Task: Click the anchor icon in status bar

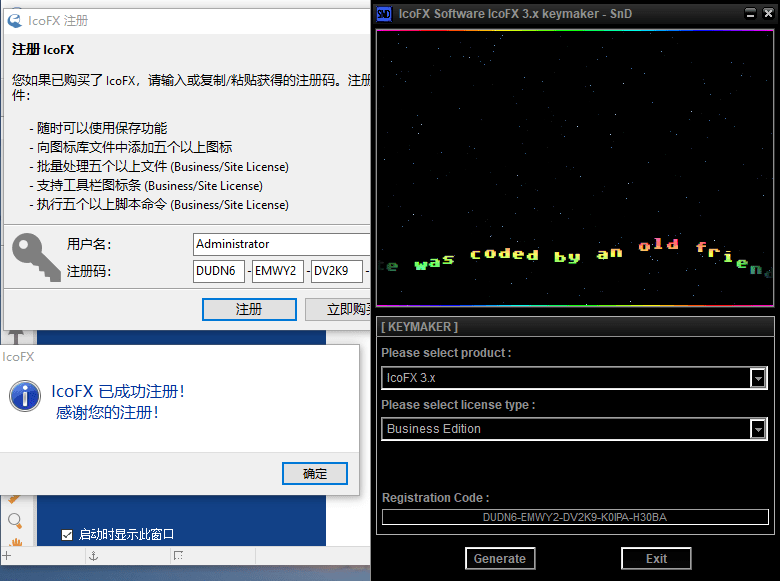Action: [94, 556]
